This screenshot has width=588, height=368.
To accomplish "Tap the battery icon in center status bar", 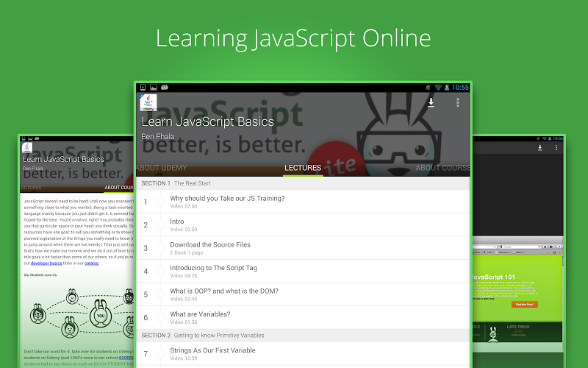I will pos(447,88).
